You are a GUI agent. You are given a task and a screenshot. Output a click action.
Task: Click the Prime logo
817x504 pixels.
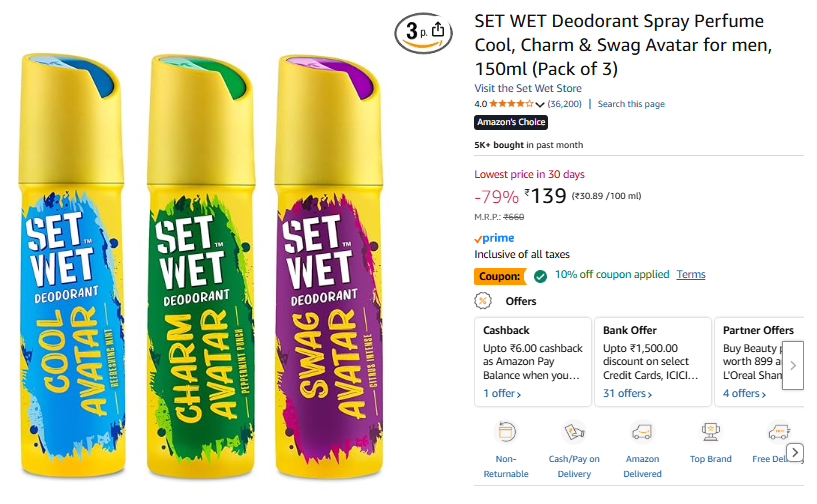click(494, 239)
